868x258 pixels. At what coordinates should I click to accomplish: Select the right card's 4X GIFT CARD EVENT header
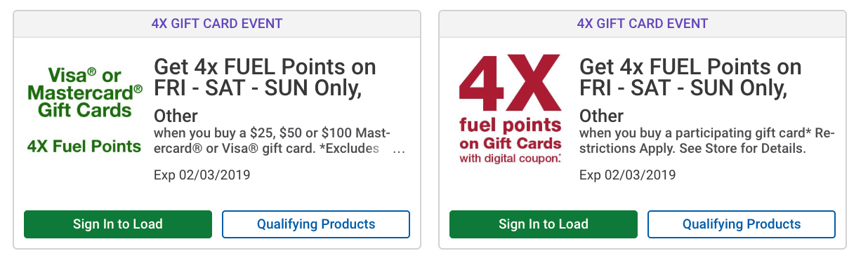coord(643,23)
